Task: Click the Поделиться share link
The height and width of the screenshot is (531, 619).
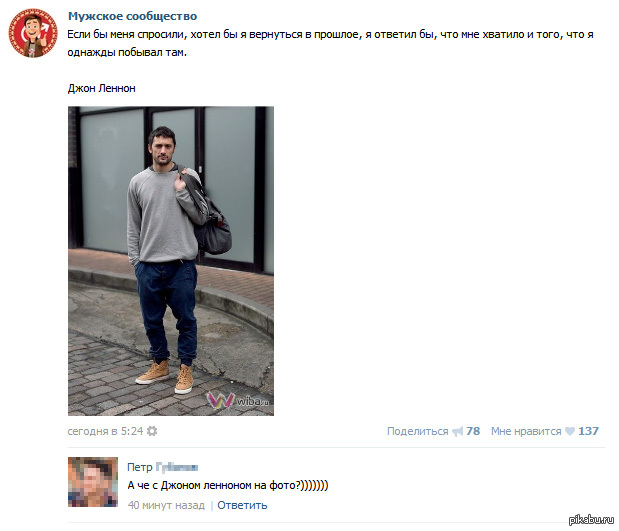Action: [418, 431]
